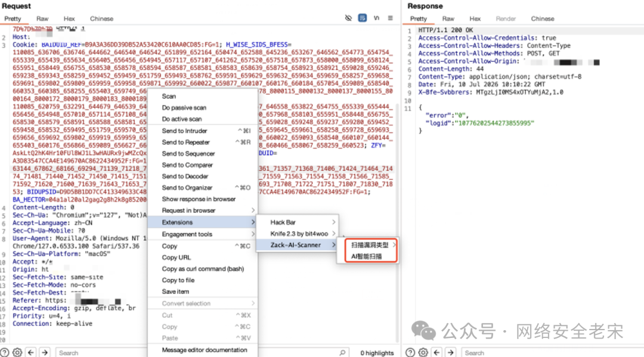The image size is (644, 357).
Task: Open Request panel help question icon
Action: pyautogui.click(x=5, y=352)
